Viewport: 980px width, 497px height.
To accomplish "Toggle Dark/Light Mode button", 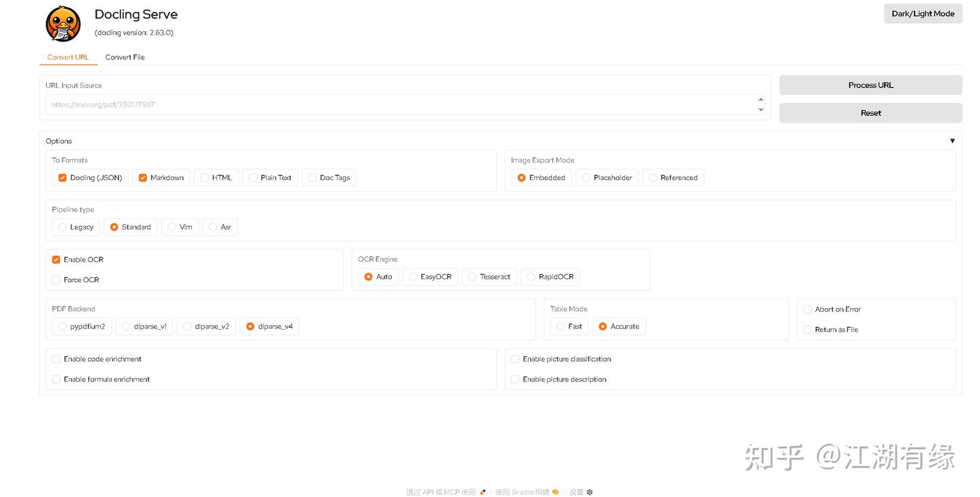I will (923, 14).
